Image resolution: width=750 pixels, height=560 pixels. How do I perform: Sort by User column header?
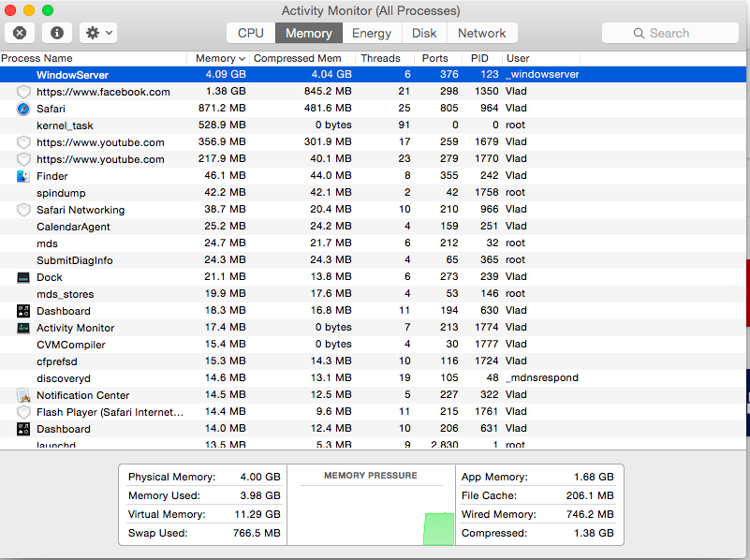[x=541, y=58]
